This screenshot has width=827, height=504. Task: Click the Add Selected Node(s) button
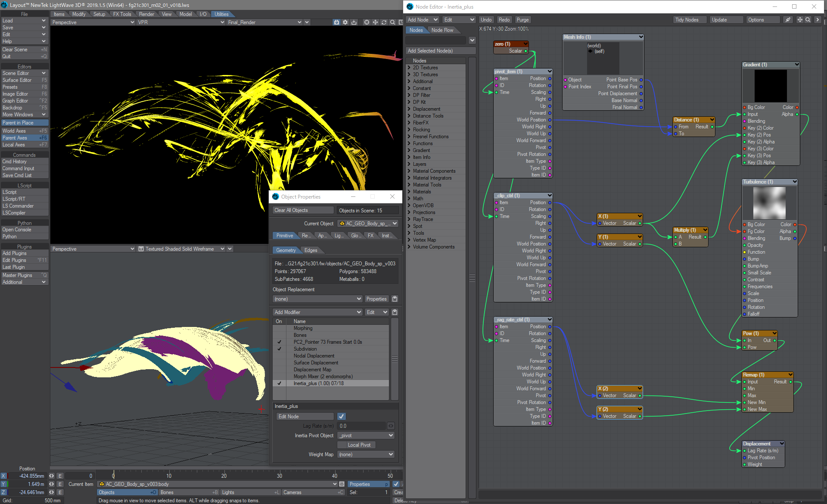click(x=440, y=51)
